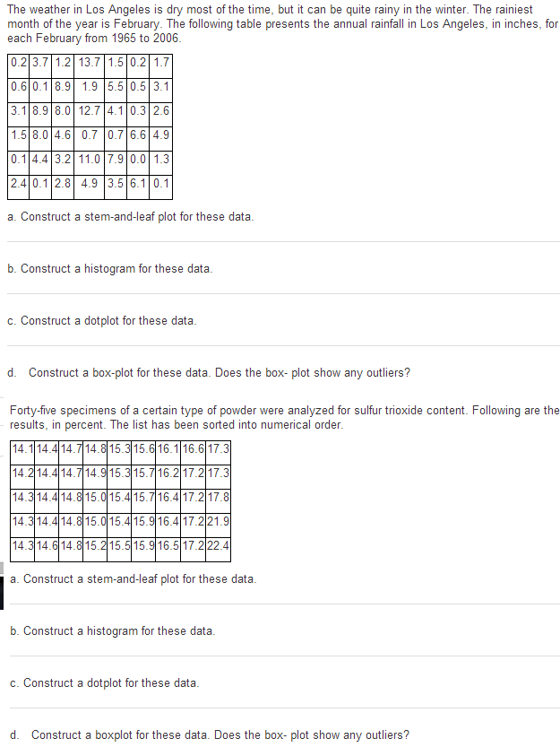Screen dimensions: 560x756
Task: Click the 6.6 cell in rainfall table
Action: 138,135
